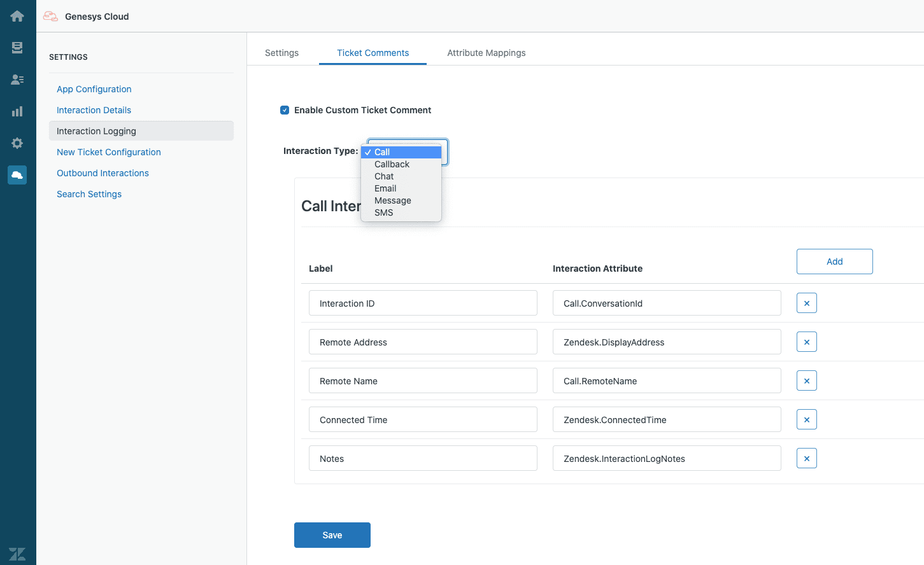The width and height of the screenshot is (924, 565).
Task: Open the Views icon in the left sidebar
Action: pyautogui.click(x=17, y=47)
